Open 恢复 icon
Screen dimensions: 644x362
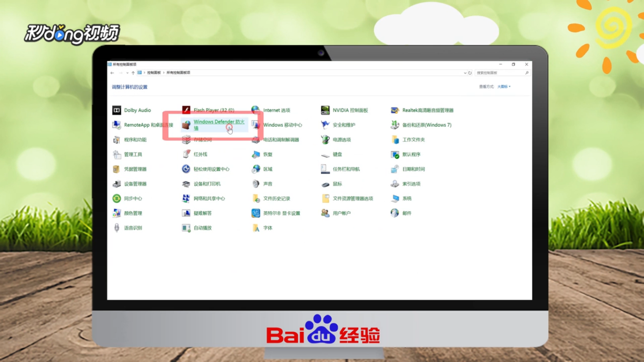click(x=256, y=154)
